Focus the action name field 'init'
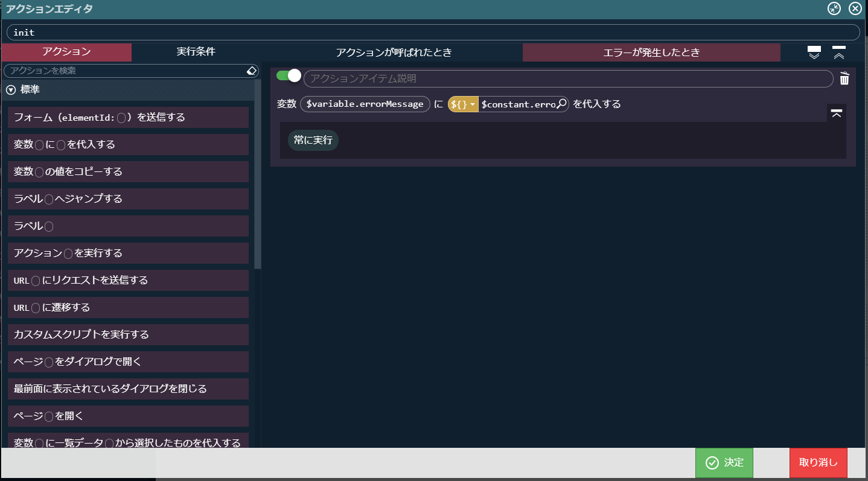This screenshot has height=481, width=868. click(x=433, y=33)
